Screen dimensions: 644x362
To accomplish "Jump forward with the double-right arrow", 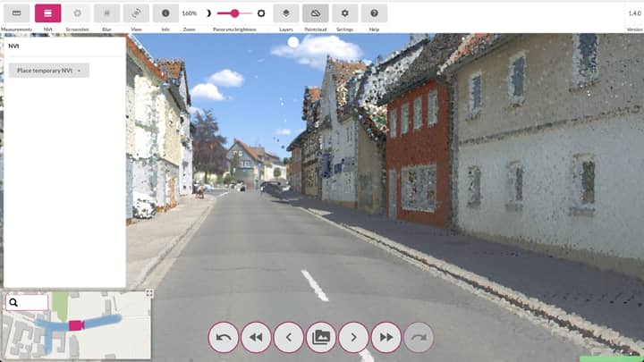I will [x=386, y=337].
